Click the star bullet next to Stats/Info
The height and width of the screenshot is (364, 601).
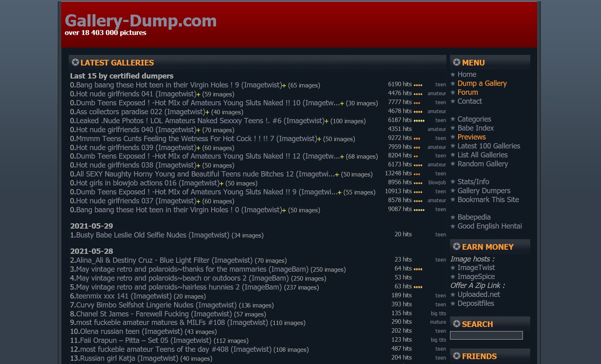tap(452, 182)
